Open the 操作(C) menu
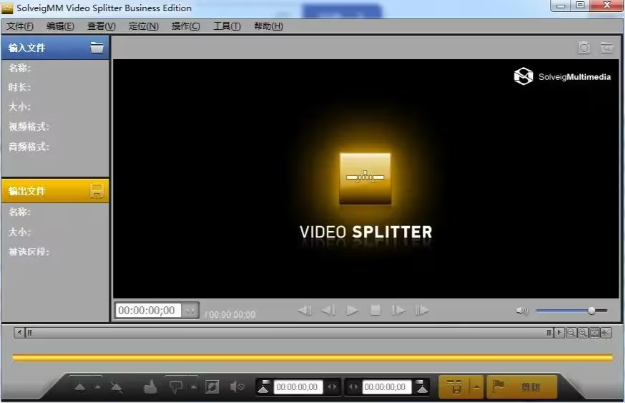 point(186,26)
